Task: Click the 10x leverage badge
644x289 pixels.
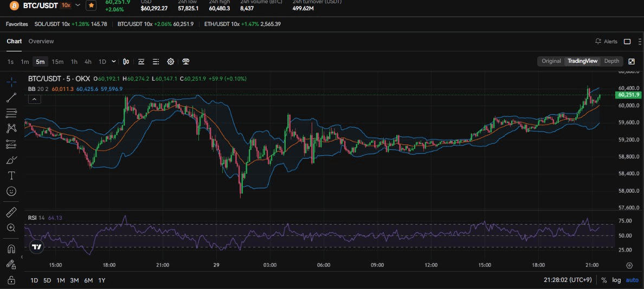Action: [x=65, y=5]
